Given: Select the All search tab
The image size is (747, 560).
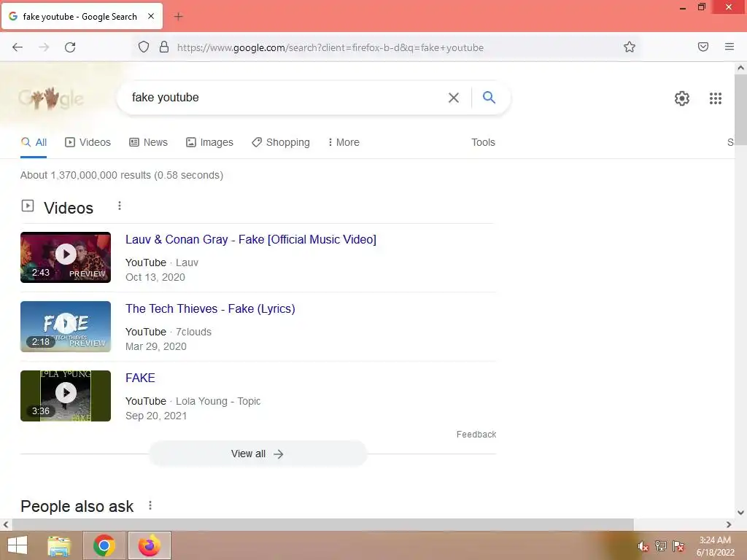Looking at the screenshot, I should click(x=34, y=142).
